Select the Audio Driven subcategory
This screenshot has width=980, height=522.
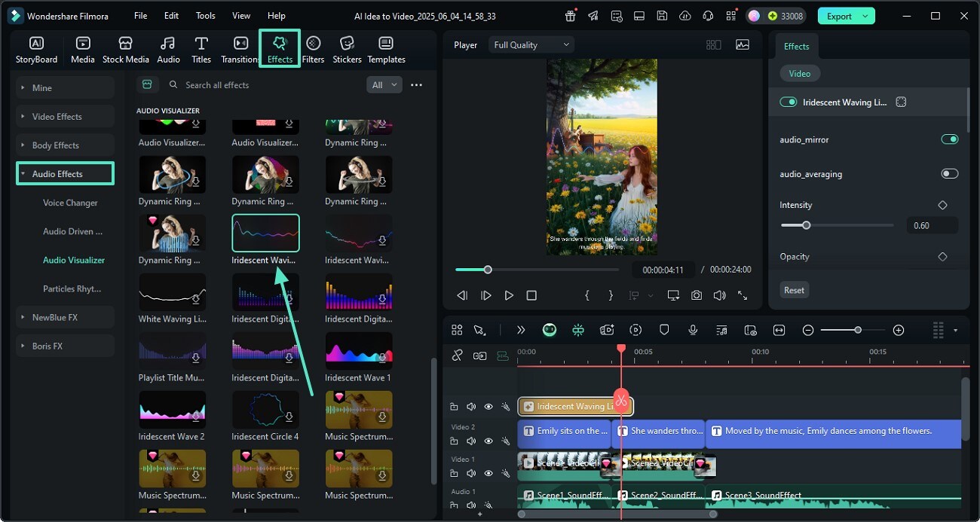tap(72, 231)
